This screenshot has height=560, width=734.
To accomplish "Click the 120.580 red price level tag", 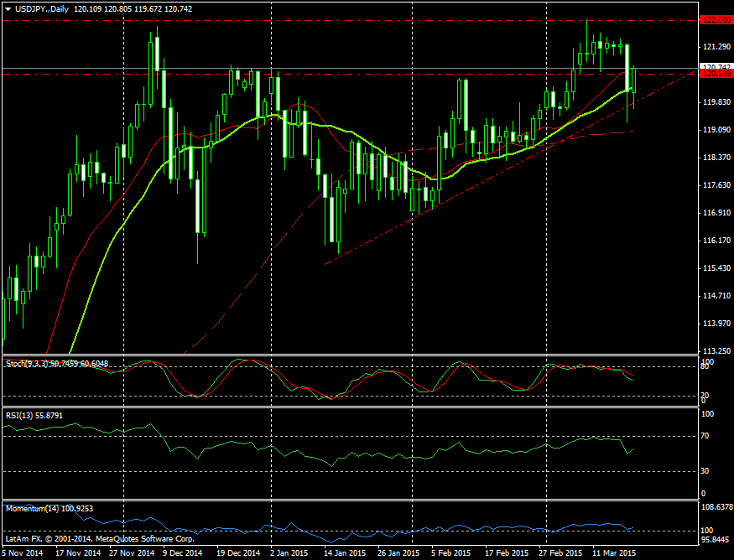I will [x=714, y=75].
